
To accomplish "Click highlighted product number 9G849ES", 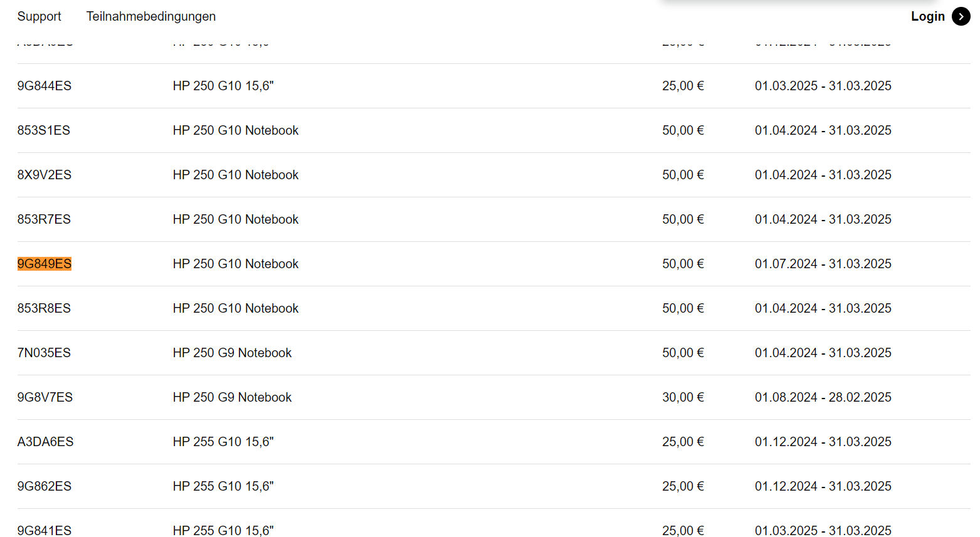I will [x=45, y=264].
